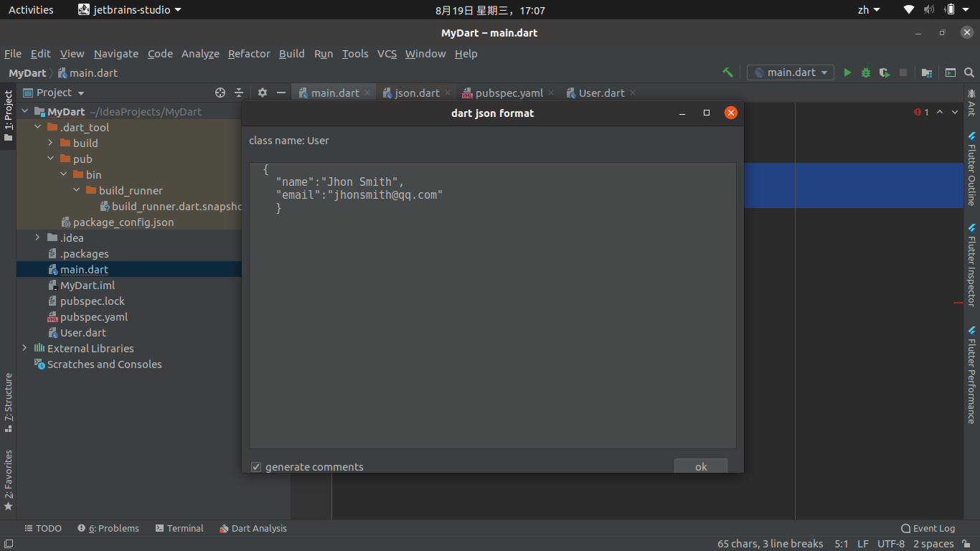Run with coverage shield icon

(x=885, y=72)
